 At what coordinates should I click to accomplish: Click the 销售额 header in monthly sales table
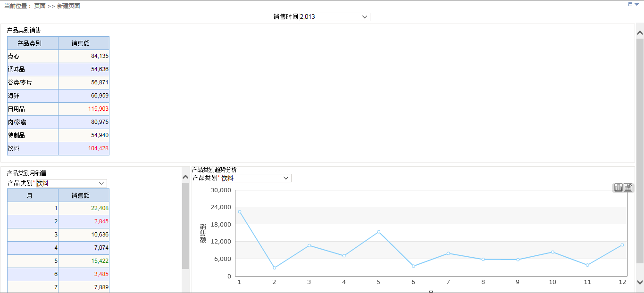pyautogui.click(x=84, y=195)
